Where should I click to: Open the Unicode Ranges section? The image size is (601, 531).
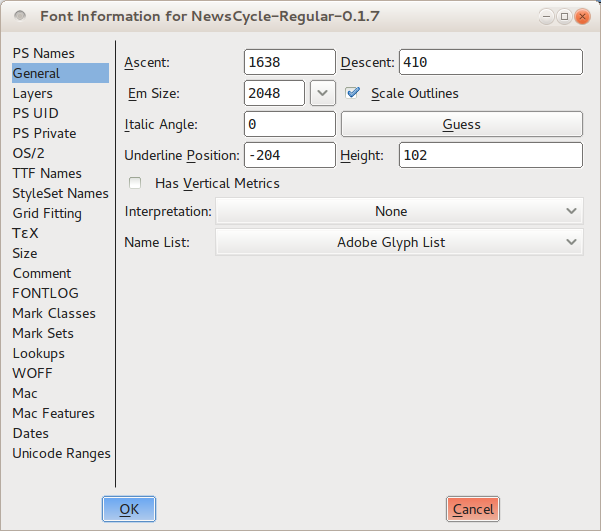point(61,453)
